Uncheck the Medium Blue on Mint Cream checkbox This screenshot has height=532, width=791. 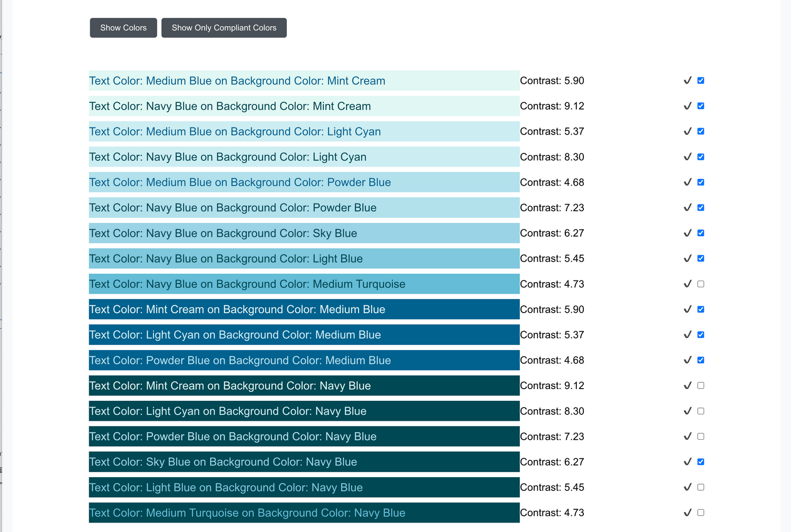pos(701,81)
